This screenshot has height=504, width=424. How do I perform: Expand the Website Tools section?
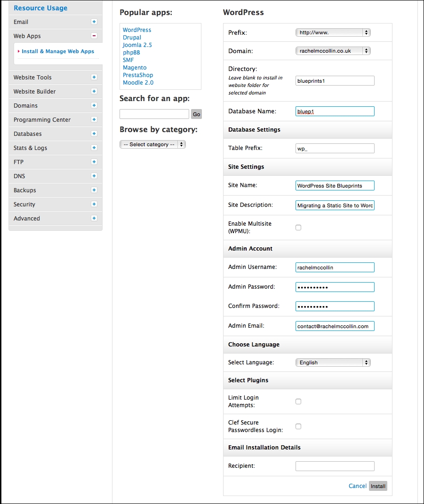pyautogui.click(x=94, y=77)
